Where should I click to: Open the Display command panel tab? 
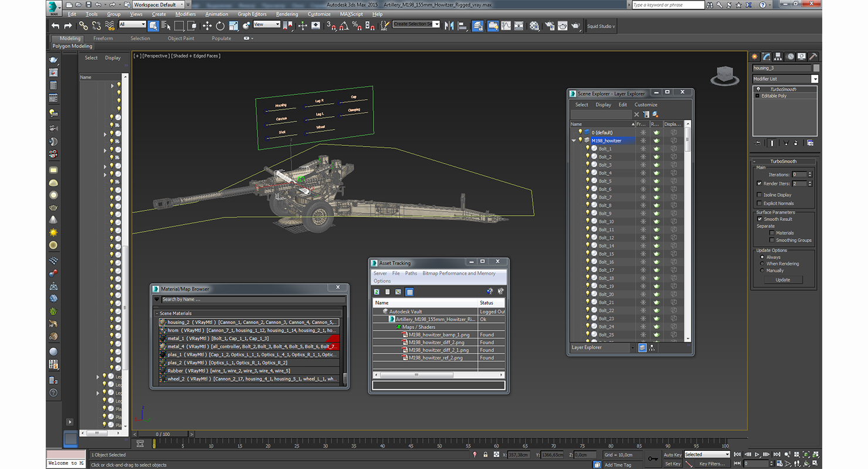pyautogui.click(x=802, y=56)
